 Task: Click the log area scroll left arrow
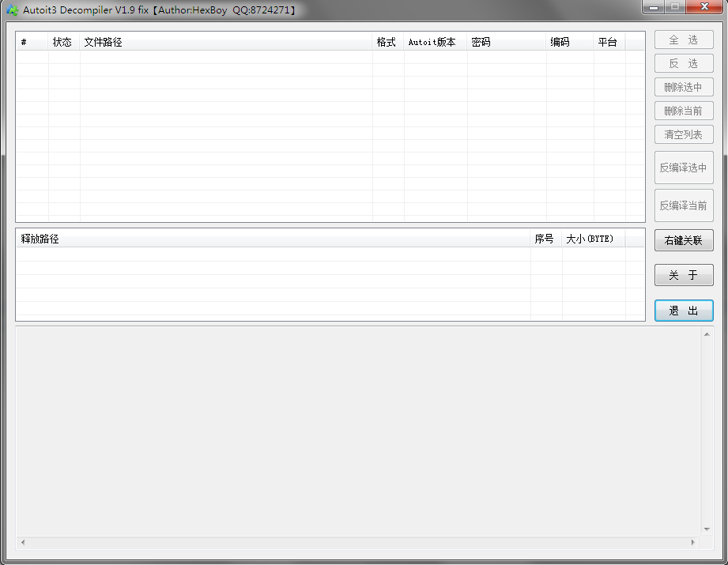tap(23, 542)
